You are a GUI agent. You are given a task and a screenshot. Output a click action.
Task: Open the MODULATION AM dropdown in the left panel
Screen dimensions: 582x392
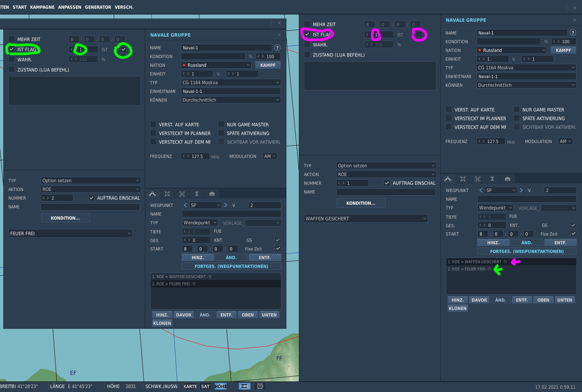tap(270, 156)
